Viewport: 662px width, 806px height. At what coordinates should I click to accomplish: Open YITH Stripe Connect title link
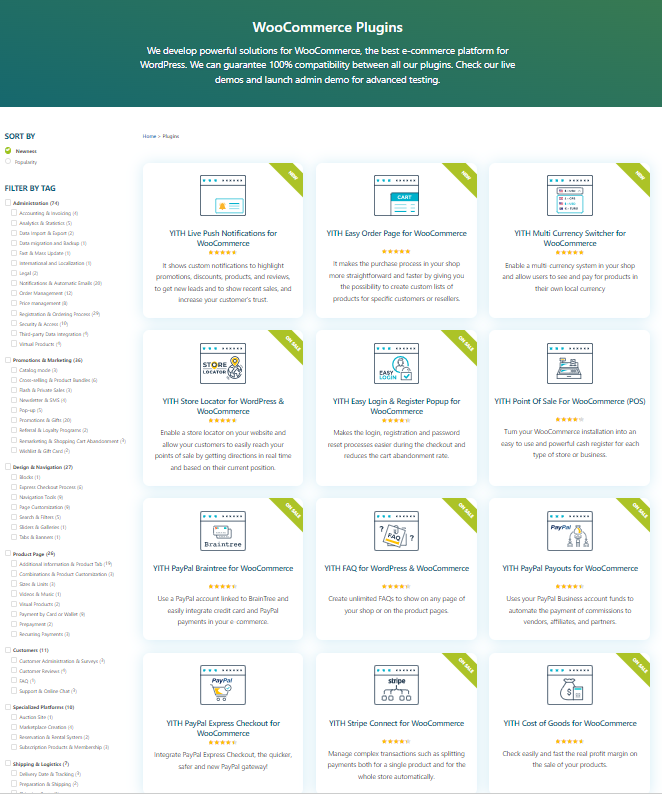396,723
